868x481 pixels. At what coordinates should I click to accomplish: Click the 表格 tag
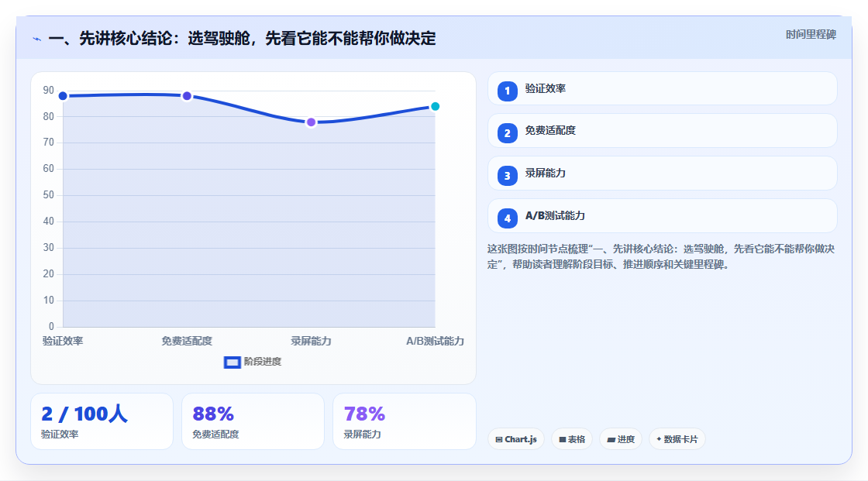pos(572,439)
